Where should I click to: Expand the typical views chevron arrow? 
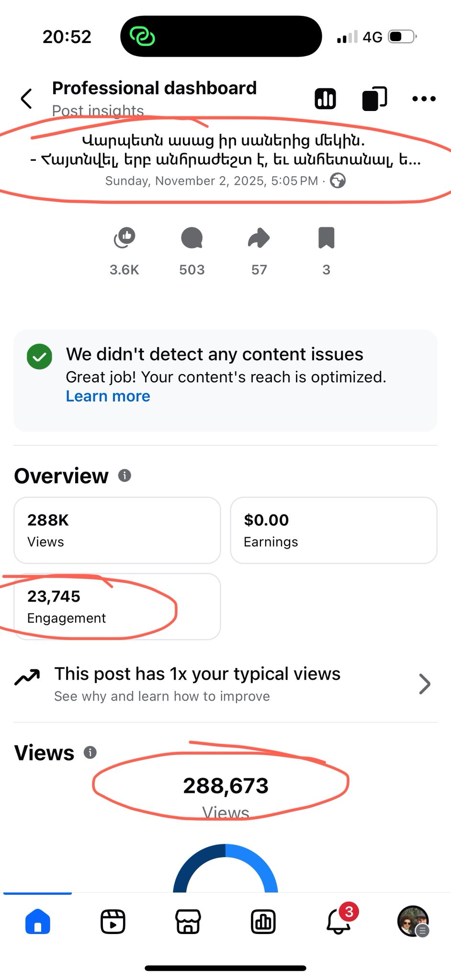click(424, 684)
